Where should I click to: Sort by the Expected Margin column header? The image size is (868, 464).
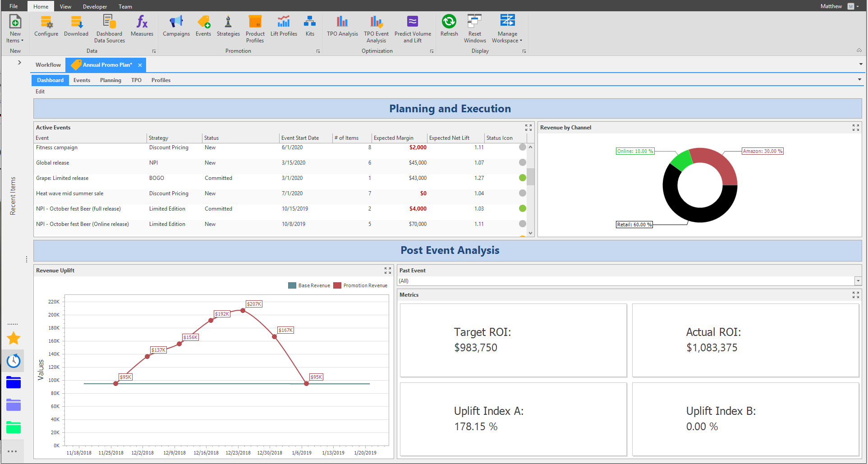tap(399, 138)
